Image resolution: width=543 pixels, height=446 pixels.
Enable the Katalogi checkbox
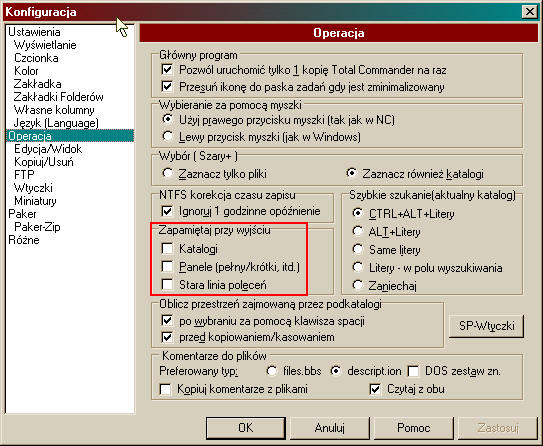[x=167, y=248]
